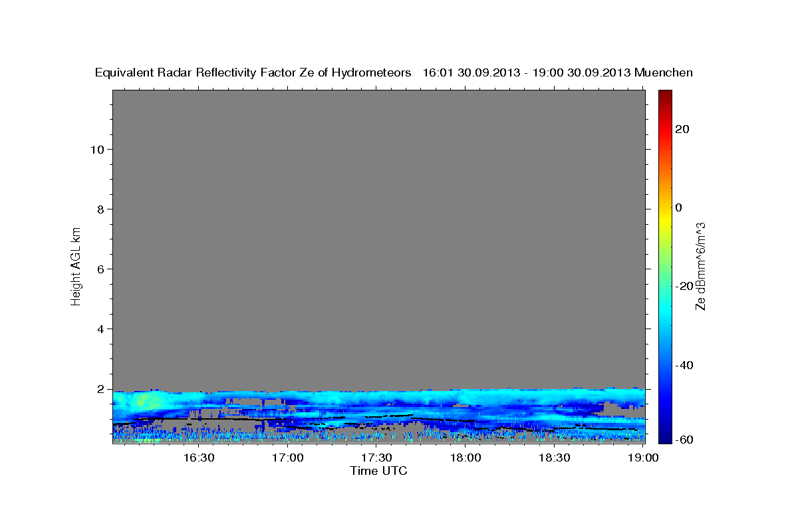Click the height tick label 2

point(99,388)
